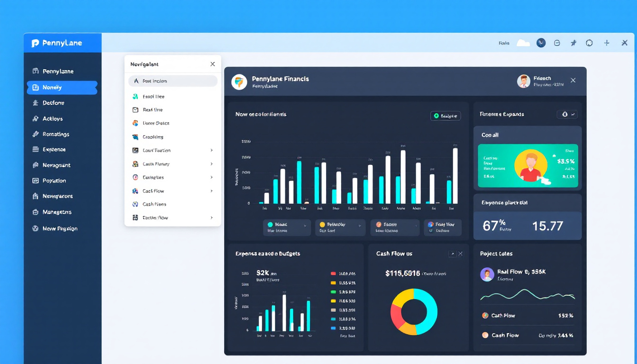Open the dropdown next to Finance Expands

click(x=567, y=114)
